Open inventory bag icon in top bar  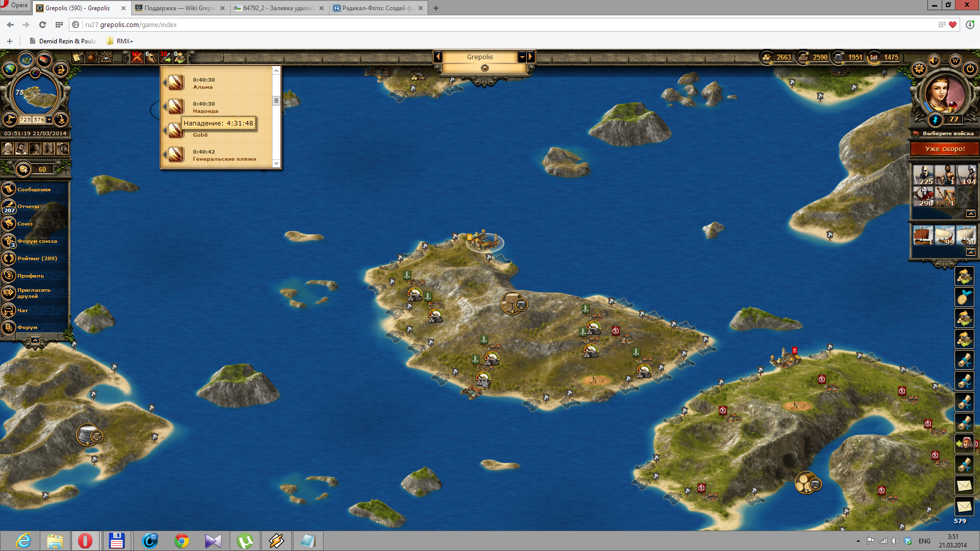pos(91,57)
